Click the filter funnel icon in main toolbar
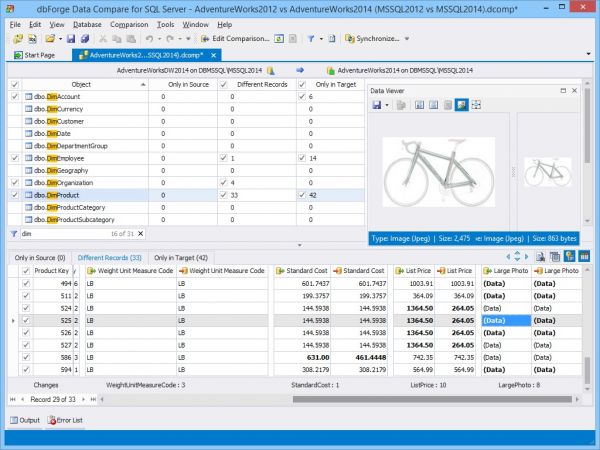This screenshot has width=600, height=450. click(x=311, y=39)
